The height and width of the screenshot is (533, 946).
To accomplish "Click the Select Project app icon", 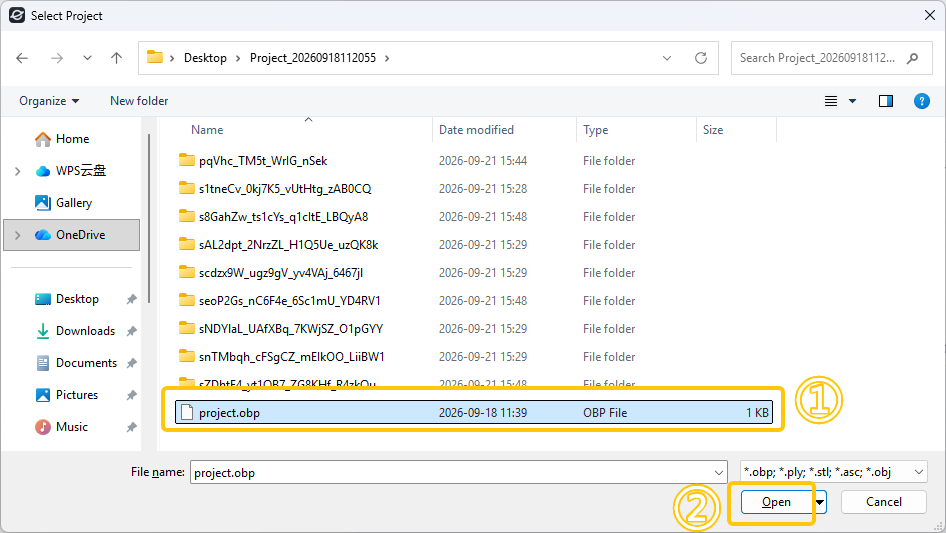I will point(17,15).
